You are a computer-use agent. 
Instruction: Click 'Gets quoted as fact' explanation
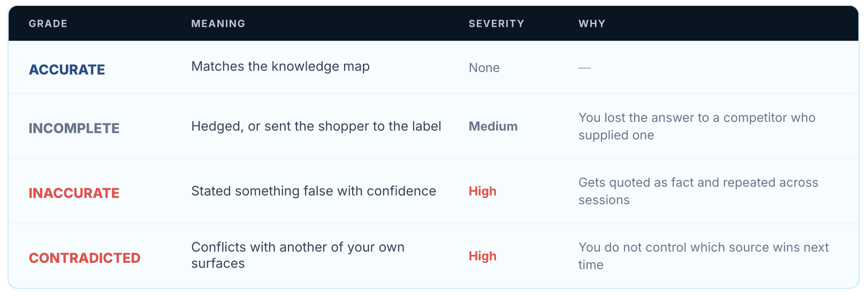tap(698, 191)
